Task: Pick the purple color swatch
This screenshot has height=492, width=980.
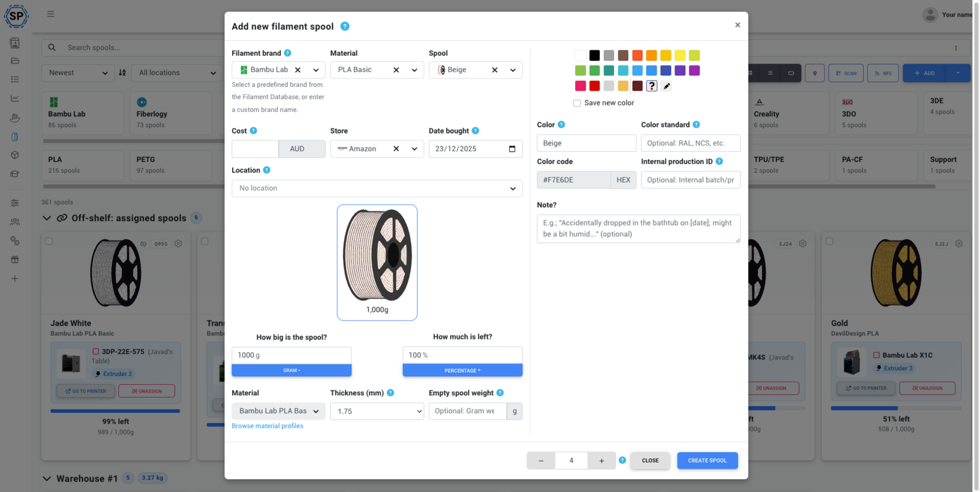Action: point(695,70)
